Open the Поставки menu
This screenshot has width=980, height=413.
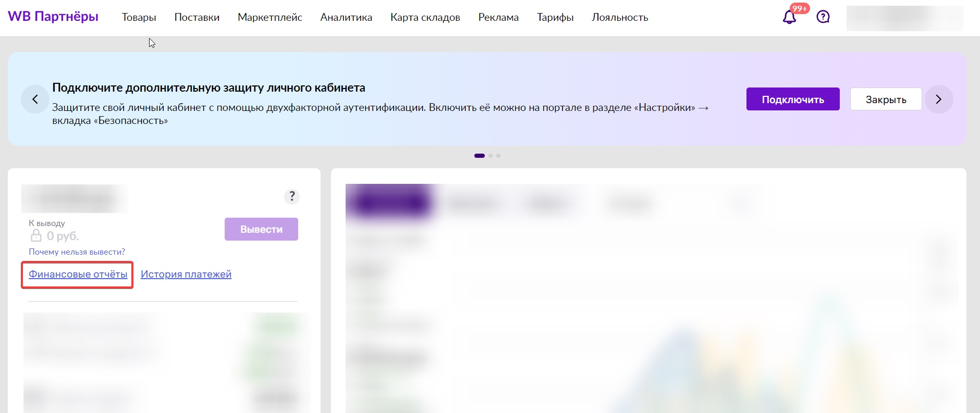tap(197, 17)
